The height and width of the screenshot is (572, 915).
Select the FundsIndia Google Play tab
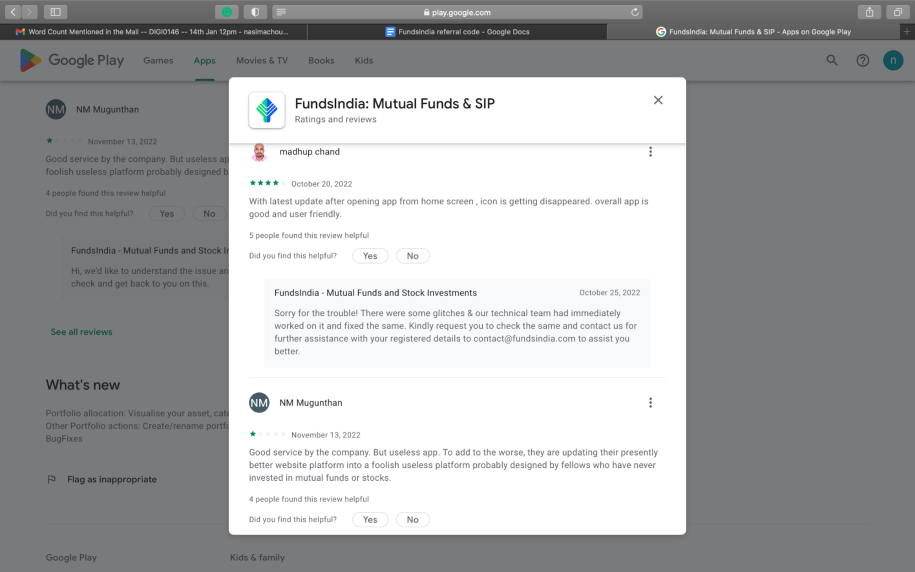(x=753, y=32)
